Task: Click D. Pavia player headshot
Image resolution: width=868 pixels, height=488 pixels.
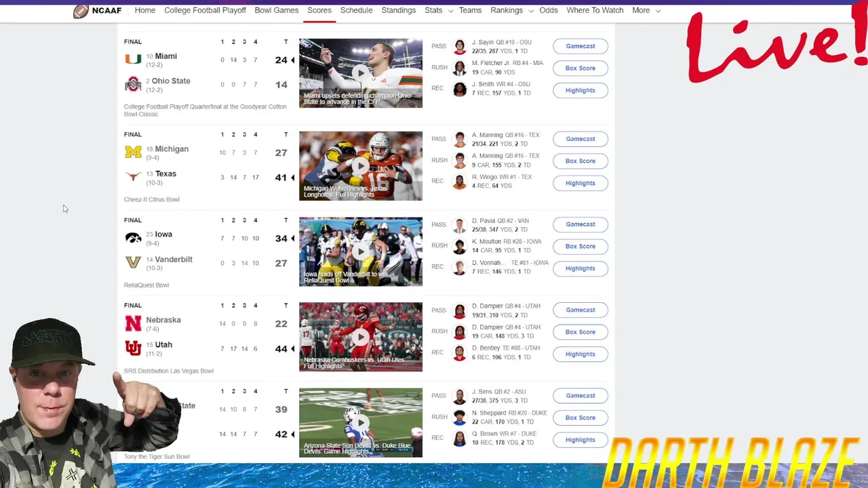Action: [x=460, y=225]
